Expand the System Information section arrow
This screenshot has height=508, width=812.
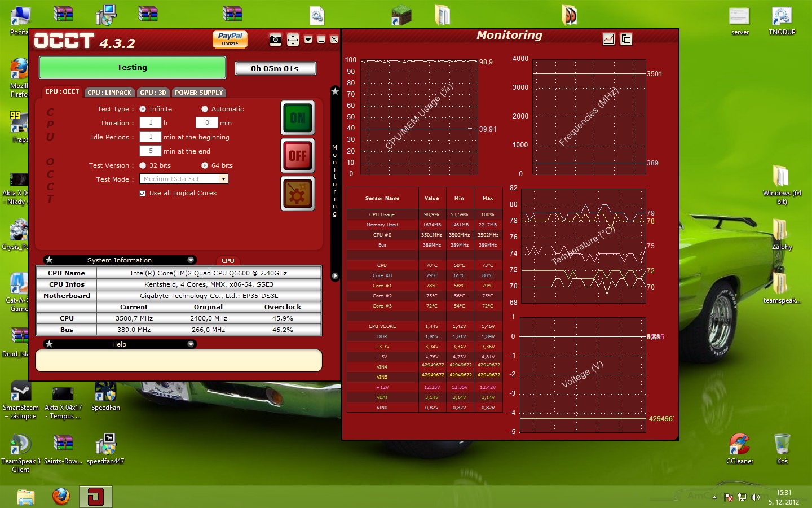191,260
